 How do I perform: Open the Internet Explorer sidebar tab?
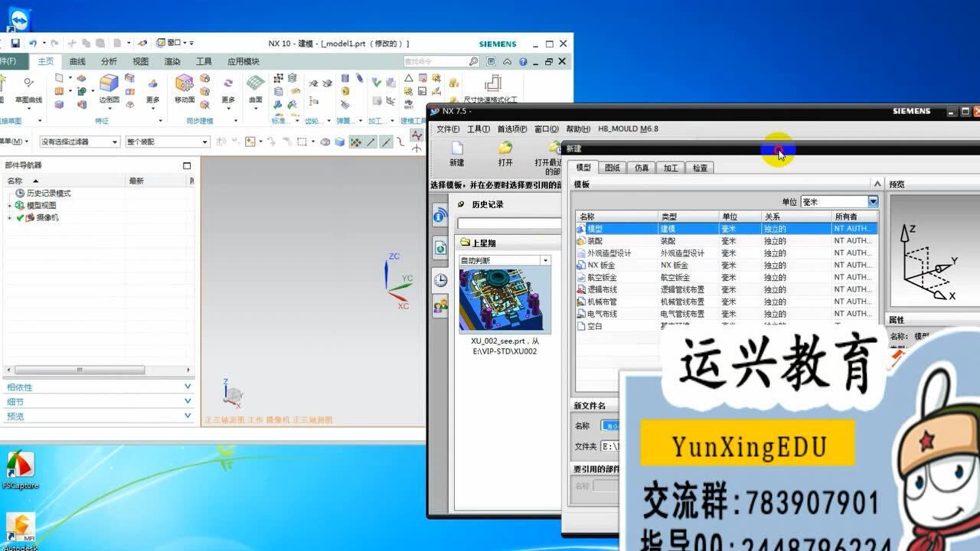[440, 247]
